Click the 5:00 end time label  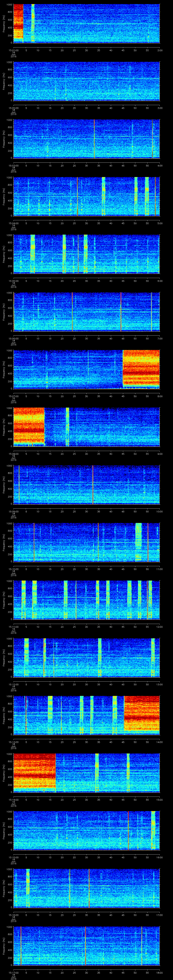pyautogui.click(x=160, y=223)
